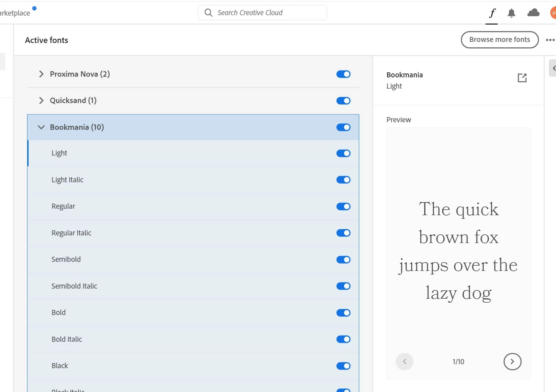This screenshot has width=556, height=392.
Task: Open the user profile avatar
Action: click(553, 13)
